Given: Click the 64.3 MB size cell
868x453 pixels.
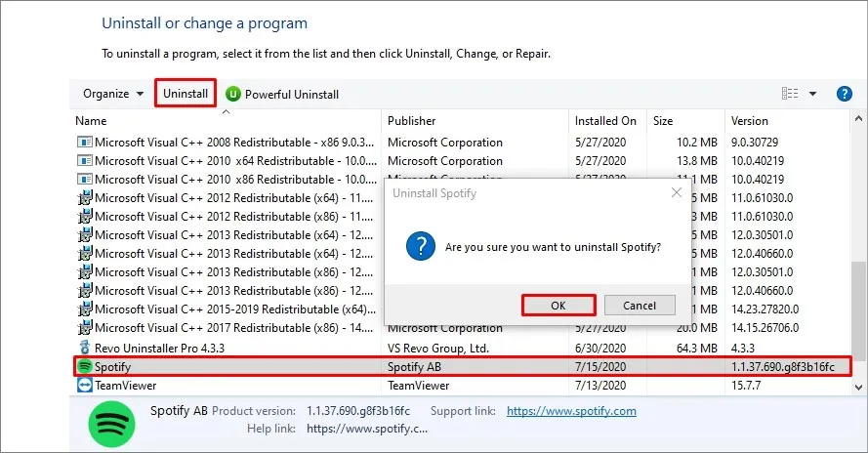Looking at the screenshot, I should pyautogui.click(x=696, y=348).
